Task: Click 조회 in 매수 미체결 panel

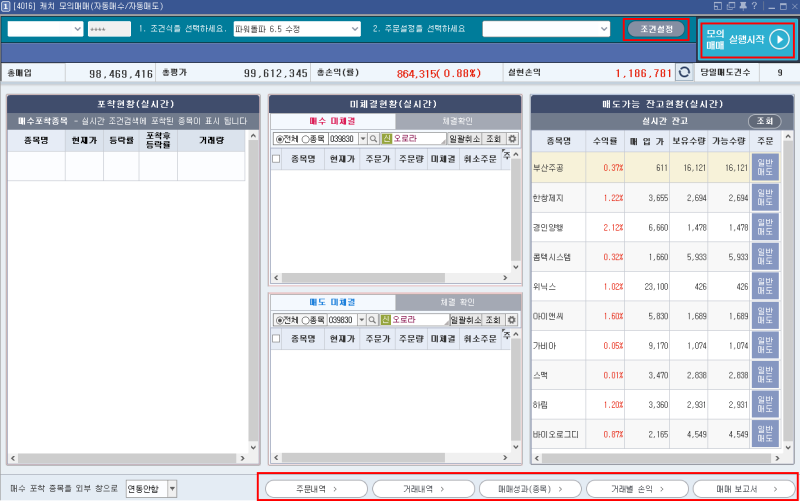Action: pyautogui.click(x=493, y=139)
